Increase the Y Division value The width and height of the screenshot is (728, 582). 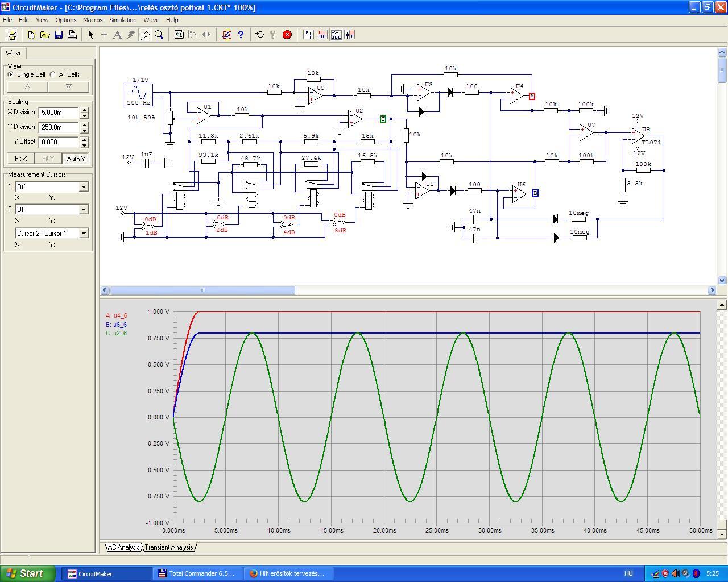coord(84,125)
